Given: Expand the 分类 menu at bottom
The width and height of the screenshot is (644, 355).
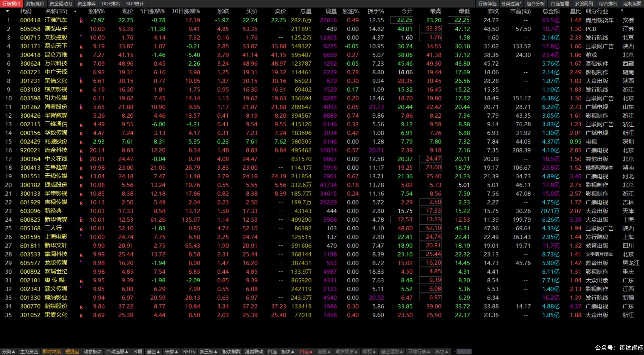Looking at the screenshot, I should [x=8, y=351].
